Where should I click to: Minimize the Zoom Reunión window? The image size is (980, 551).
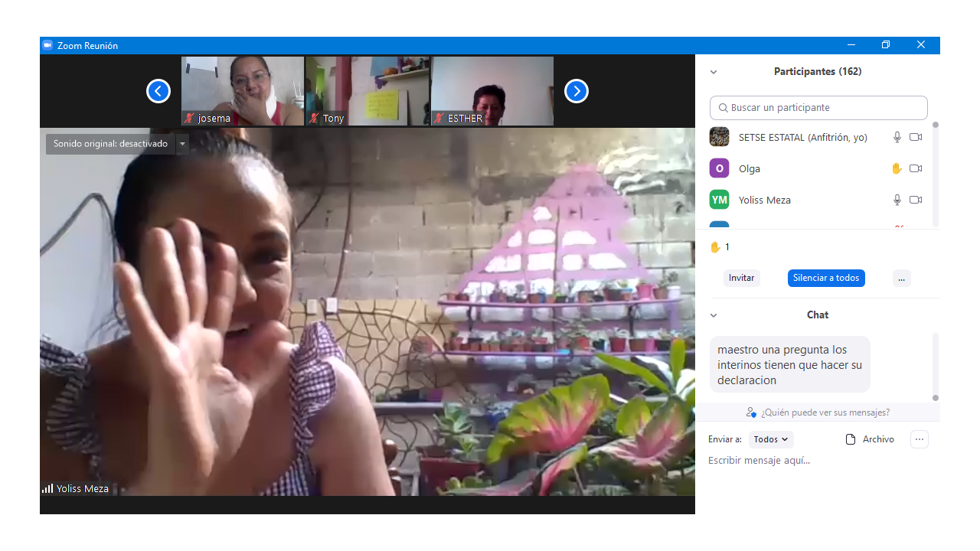(851, 45)
